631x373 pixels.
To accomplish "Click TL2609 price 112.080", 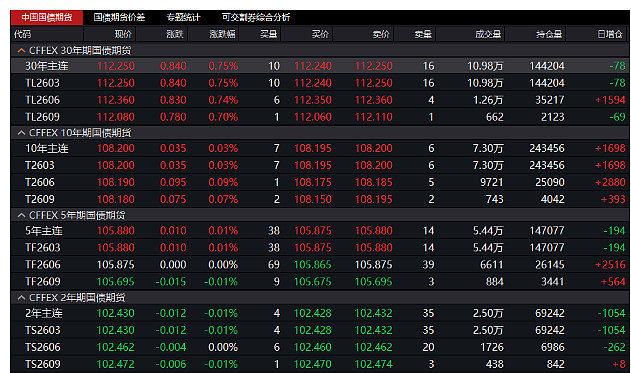I will click(116, 117).
